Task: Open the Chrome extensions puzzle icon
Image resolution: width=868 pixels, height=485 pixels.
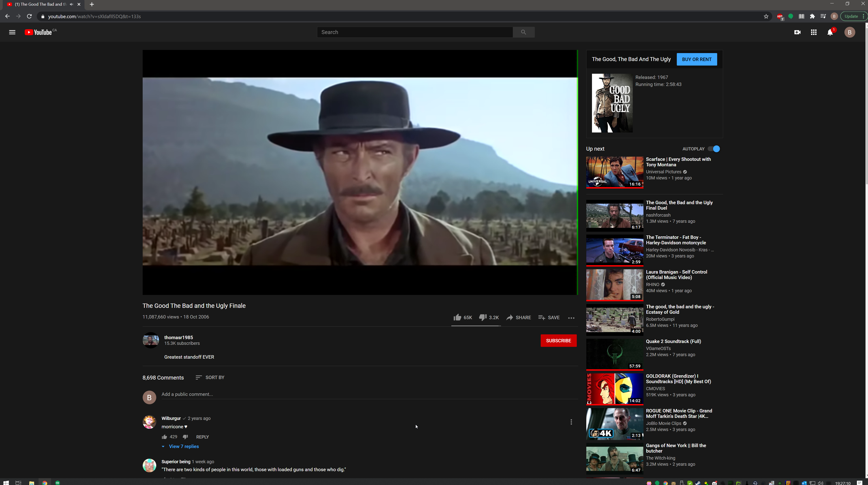Action: [812, 16]
